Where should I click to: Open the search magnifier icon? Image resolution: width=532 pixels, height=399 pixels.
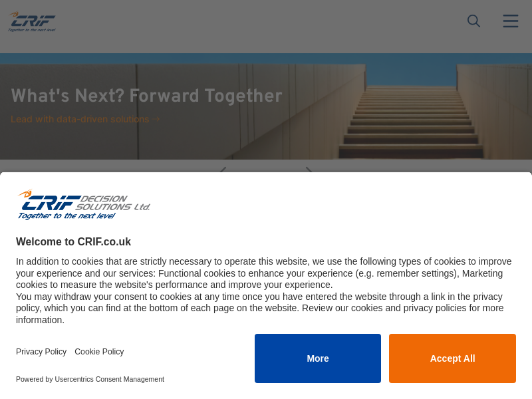click(473, 21)
